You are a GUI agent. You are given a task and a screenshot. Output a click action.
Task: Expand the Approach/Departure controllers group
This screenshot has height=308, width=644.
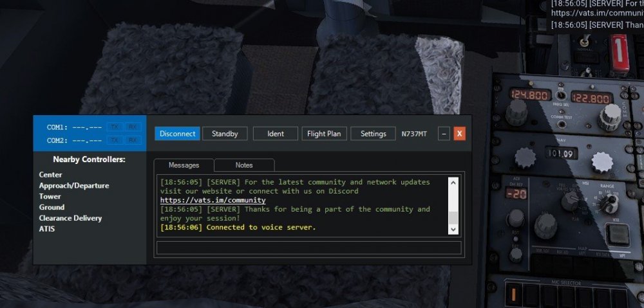pos(74,186)
